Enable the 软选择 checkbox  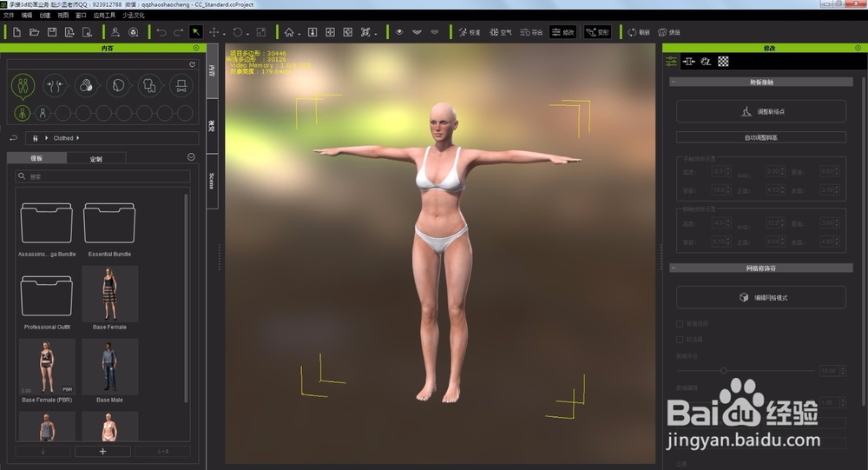pyautogui.click(x=680, y=339)
